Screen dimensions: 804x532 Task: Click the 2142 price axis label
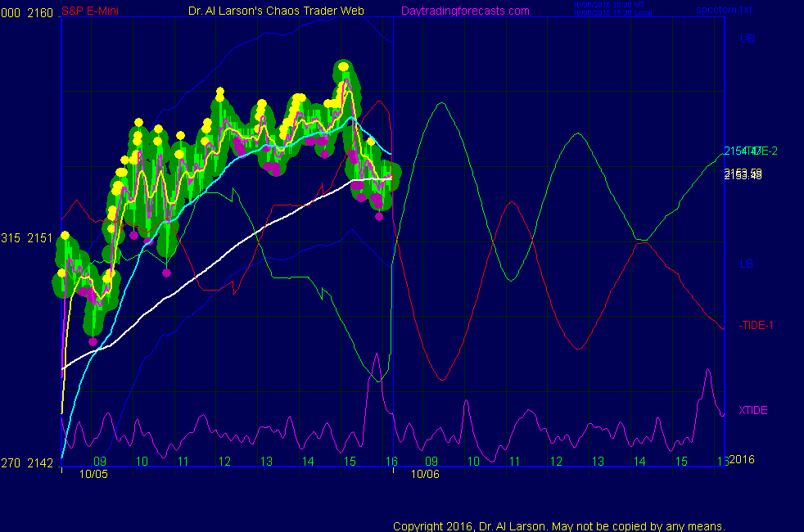click(x=40, y=463)
